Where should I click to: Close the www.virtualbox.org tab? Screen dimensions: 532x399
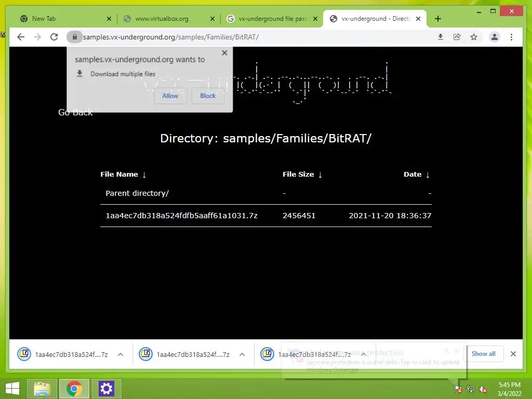pos(212,19)
